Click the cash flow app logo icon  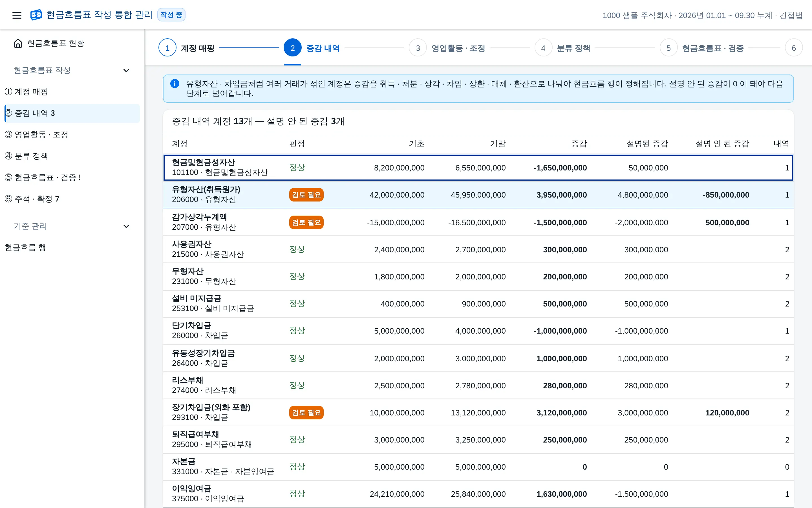coord(36,15)
